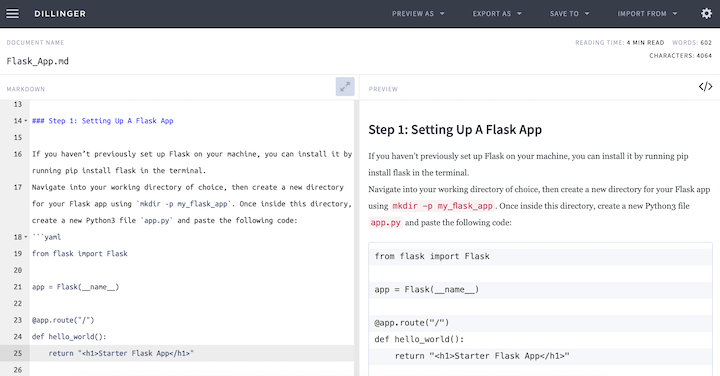Image resolution: width=720 pixels, height=376 pixels.
Task: Click the MARKDOWN panel label
Action: click(x=26, y=89)
